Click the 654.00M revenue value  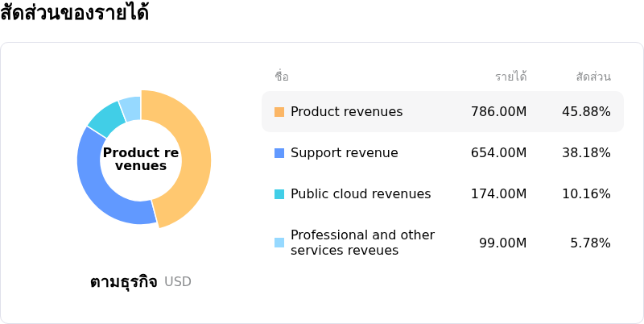coord(498,153)
